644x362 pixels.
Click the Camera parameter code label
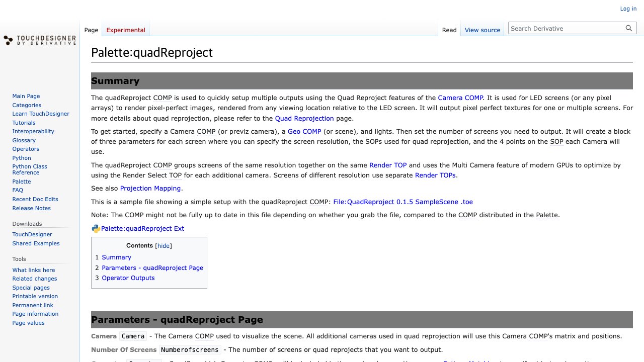point(133,336)
